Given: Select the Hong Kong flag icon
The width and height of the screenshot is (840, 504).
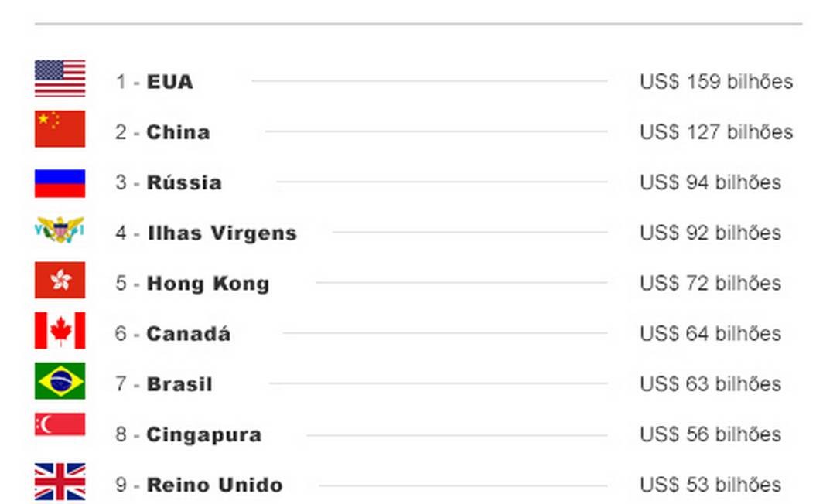Looking at the screenshot, I should (x=60, y=280).
